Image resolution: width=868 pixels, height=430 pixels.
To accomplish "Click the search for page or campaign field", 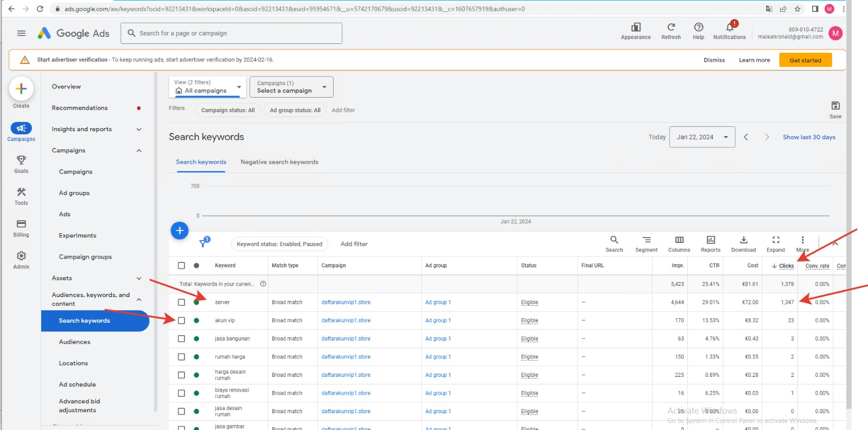I will (232, 33).
